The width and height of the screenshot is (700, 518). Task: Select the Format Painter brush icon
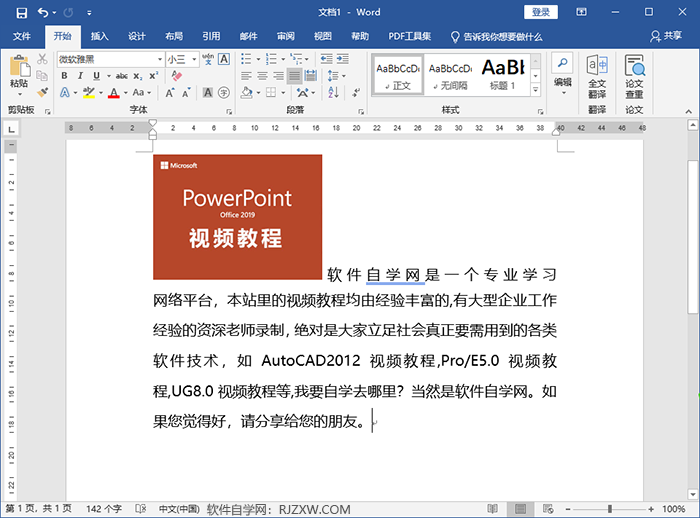[x=41, y=92]
